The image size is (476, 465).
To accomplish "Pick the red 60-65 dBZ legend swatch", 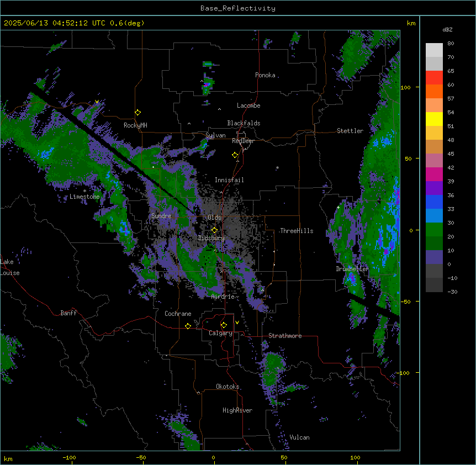I will (x=434, y=78).
